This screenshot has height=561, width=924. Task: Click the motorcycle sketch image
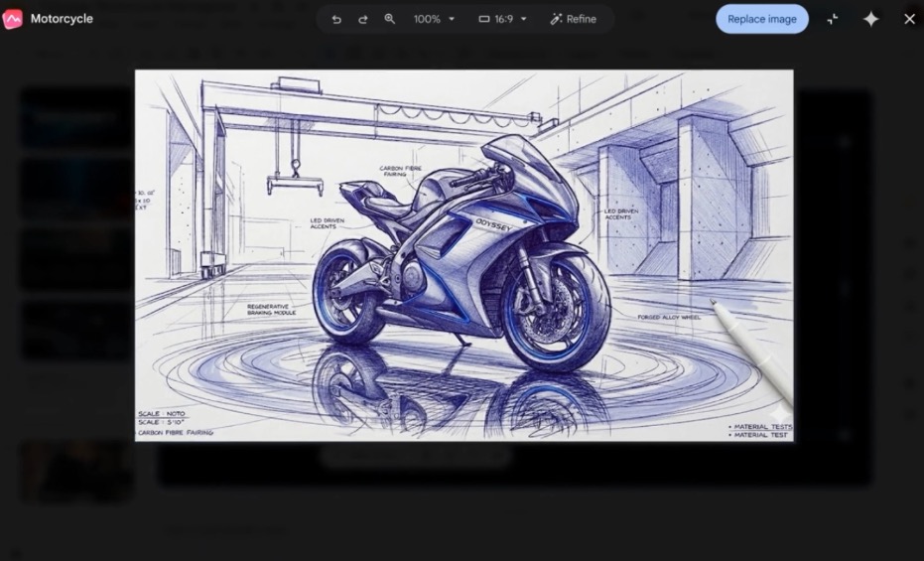click(x=463, y=255)
